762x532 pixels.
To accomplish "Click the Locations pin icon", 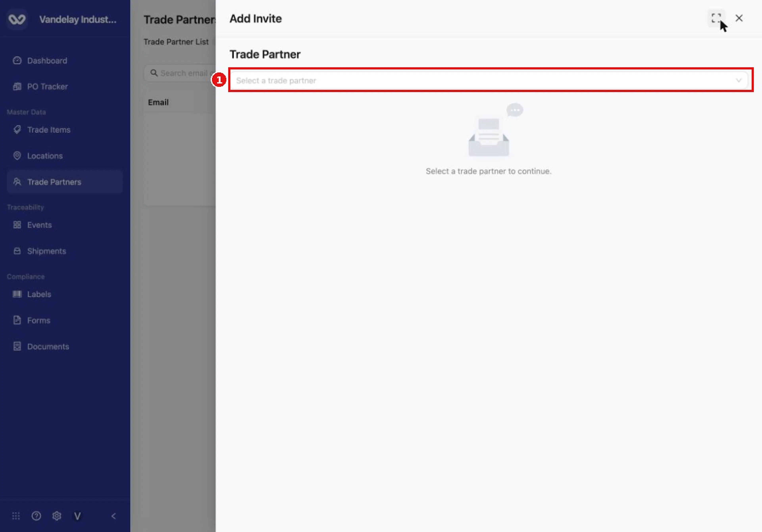I will 17,156.
